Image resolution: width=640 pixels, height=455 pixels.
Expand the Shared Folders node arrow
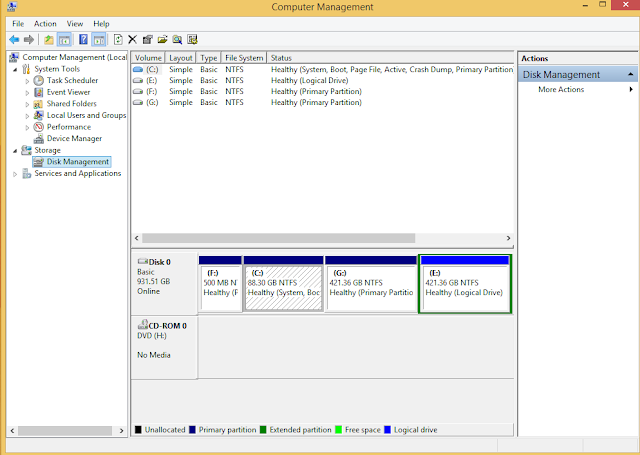tap(27, 104)
